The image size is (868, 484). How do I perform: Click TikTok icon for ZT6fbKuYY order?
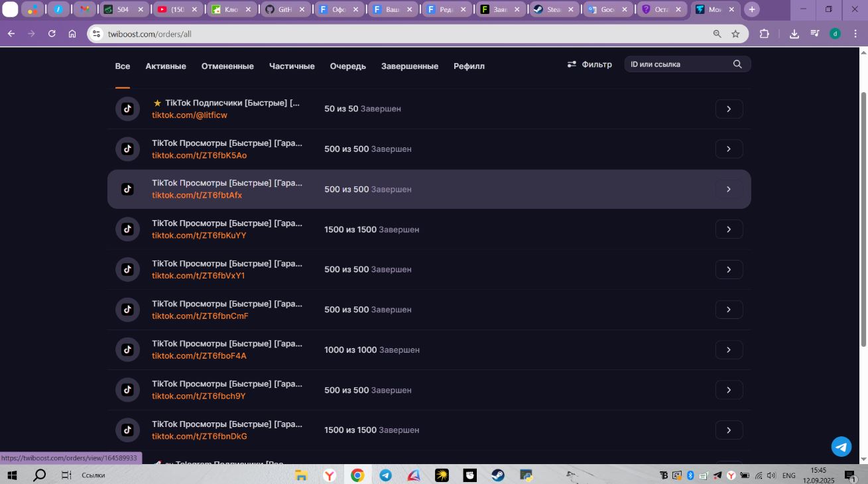128,229
